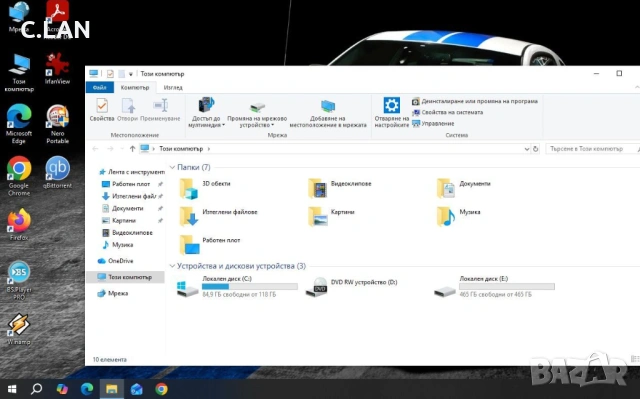Select 'Видеоклипове' in navigation pane
Screen dimensions: 640x399
coord(127,233)
